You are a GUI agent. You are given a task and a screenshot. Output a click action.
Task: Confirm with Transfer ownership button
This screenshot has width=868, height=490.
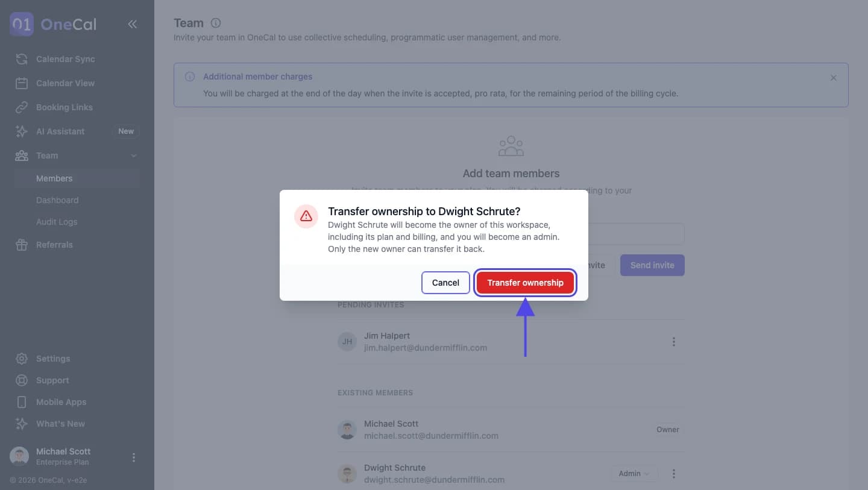(x=525, y=283)
